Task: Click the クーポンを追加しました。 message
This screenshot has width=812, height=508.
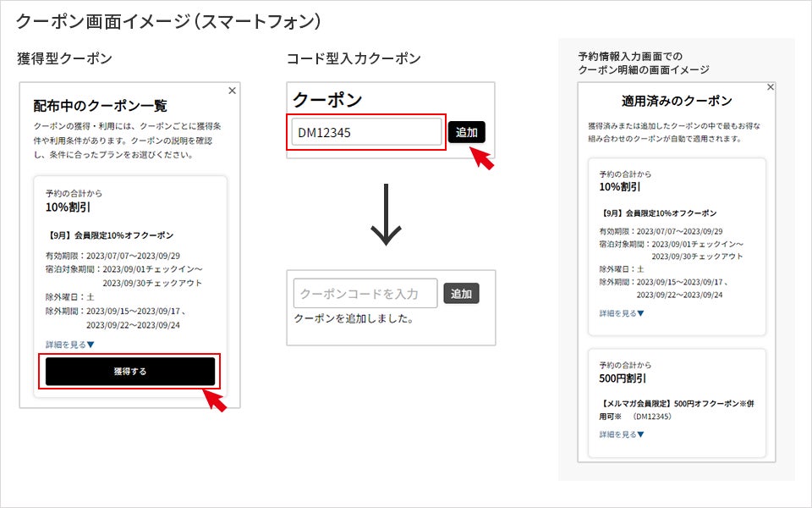Action: click(x=354, y=318)
